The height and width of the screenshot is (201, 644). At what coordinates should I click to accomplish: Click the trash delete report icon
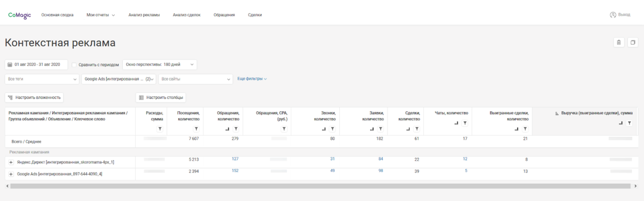point(618,42)
